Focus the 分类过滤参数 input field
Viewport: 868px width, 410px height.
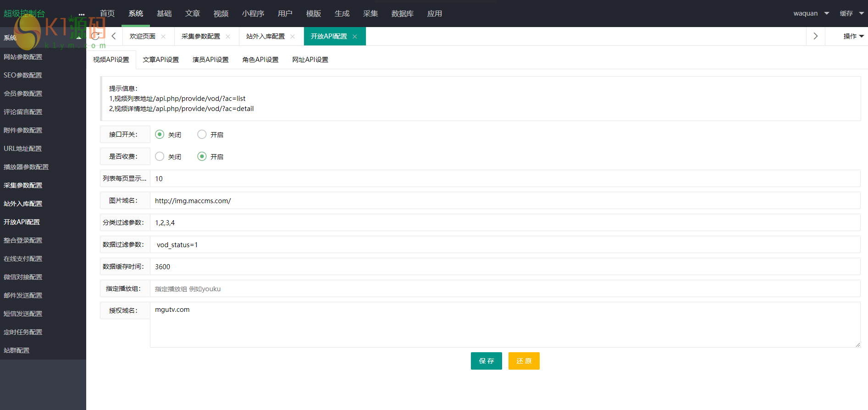pos(505,222)
